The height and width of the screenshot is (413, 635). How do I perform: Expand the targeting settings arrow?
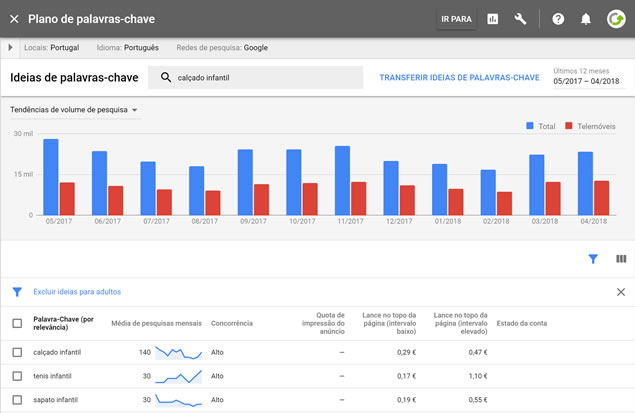[x=11, y=47]
